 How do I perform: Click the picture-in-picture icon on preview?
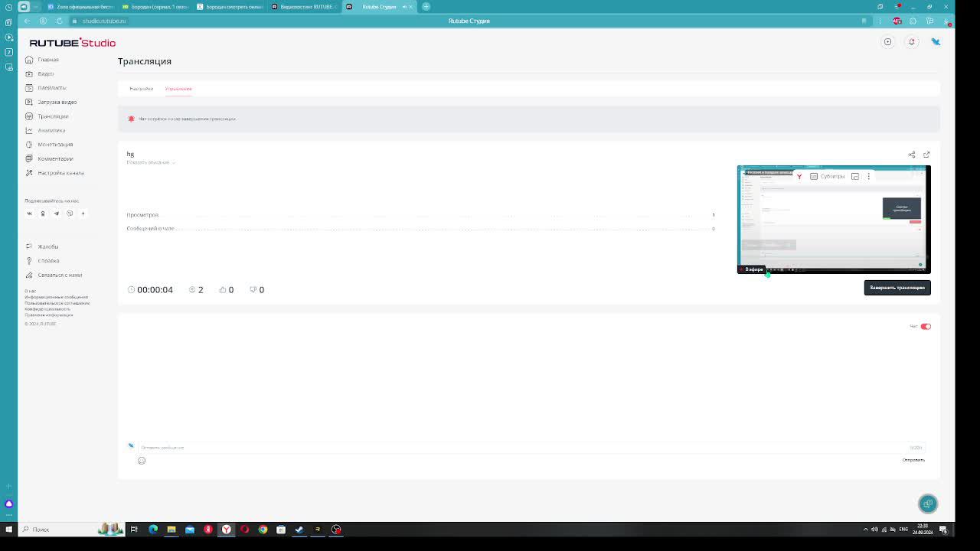coord(855,176)
